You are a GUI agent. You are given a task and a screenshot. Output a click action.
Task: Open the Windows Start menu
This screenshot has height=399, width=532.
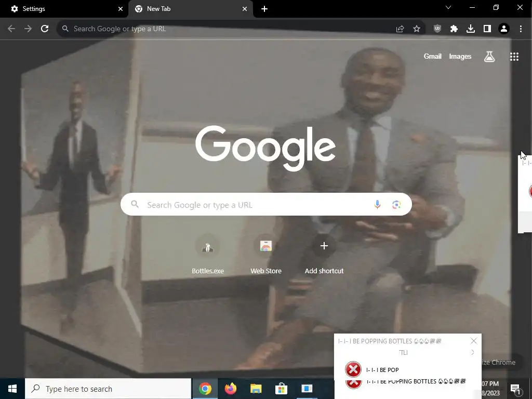[x=12, y=389]
